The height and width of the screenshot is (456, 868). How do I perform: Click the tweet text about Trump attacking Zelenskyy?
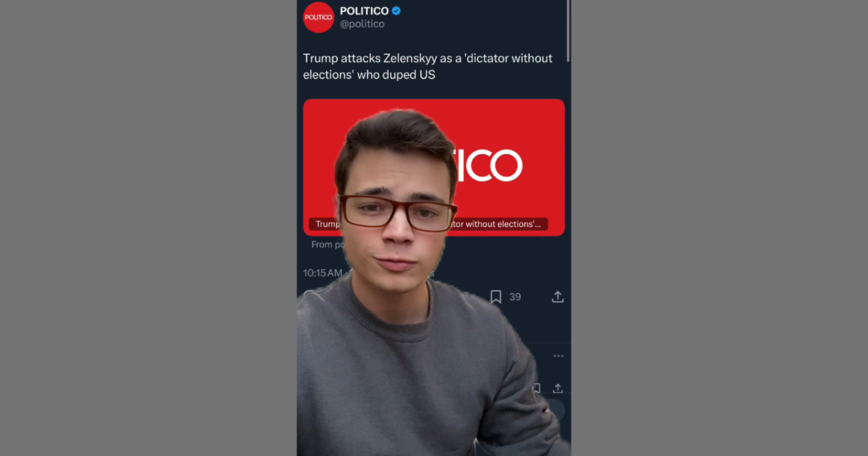(x=427, y=67)
